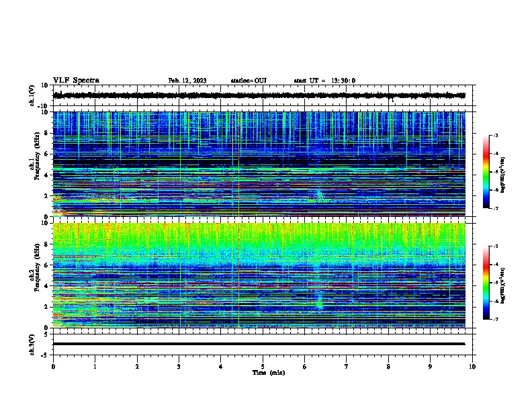The width and height of the screenshot is (532, 411).
Task: Click the "station=OUI" header label
Action: click(249, 81)
